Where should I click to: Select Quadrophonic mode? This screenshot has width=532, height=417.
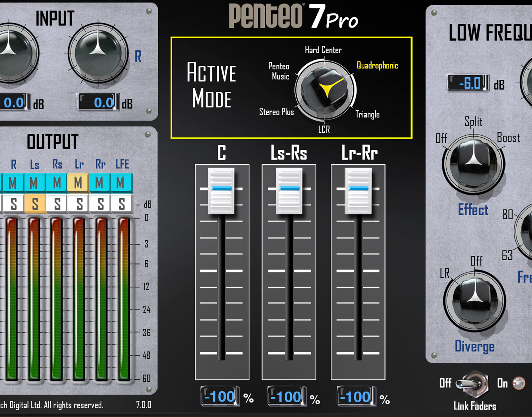pyautogui.click(x=377, y=65)
